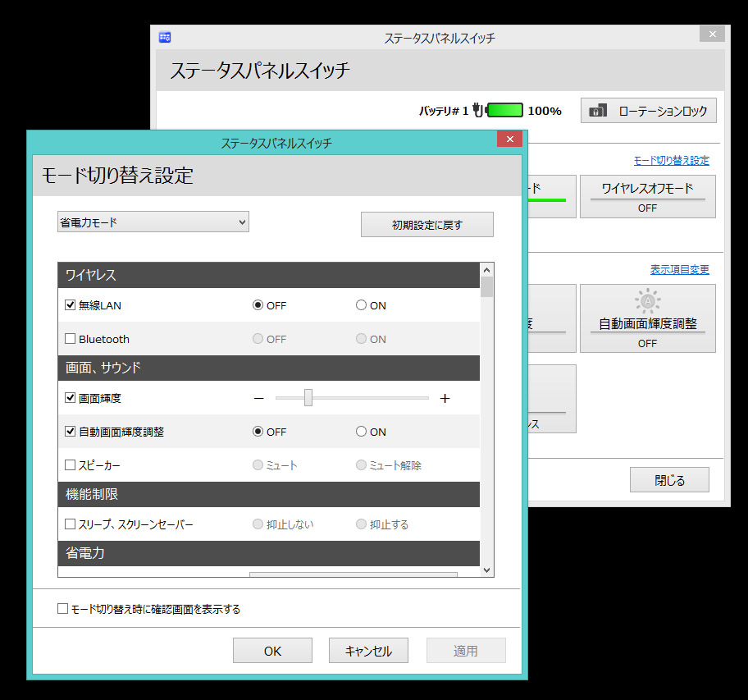This screenshot has height=700, width=748.
Task: Check the スピーカー checkbox
Action: point(71,465)
